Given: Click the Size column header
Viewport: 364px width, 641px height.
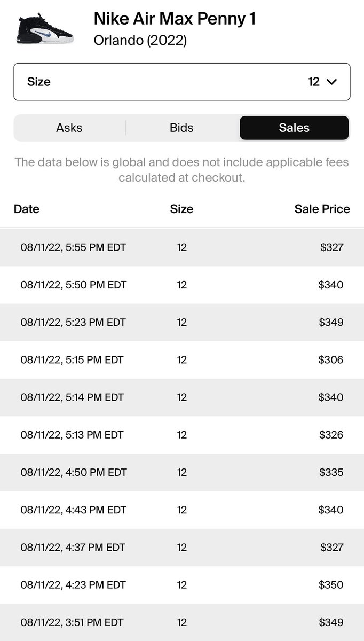Looking at the screenshot, I should tap(181, 209).
